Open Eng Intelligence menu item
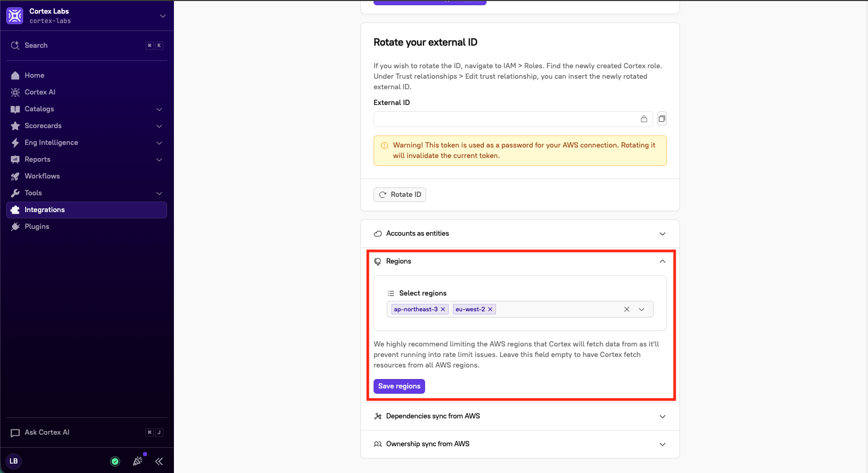The width and height of the screenshot is (868, 473). pyautogui.click(x=87, y=143)
